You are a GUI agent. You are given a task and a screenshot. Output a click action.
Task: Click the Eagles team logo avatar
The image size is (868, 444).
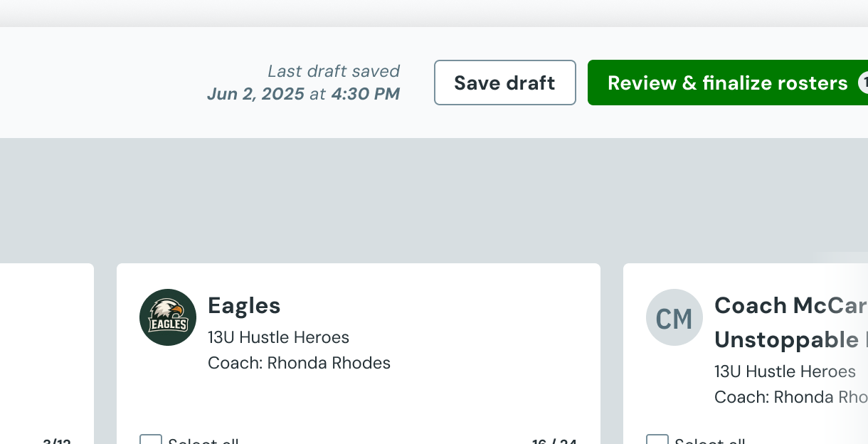[167, 317]
